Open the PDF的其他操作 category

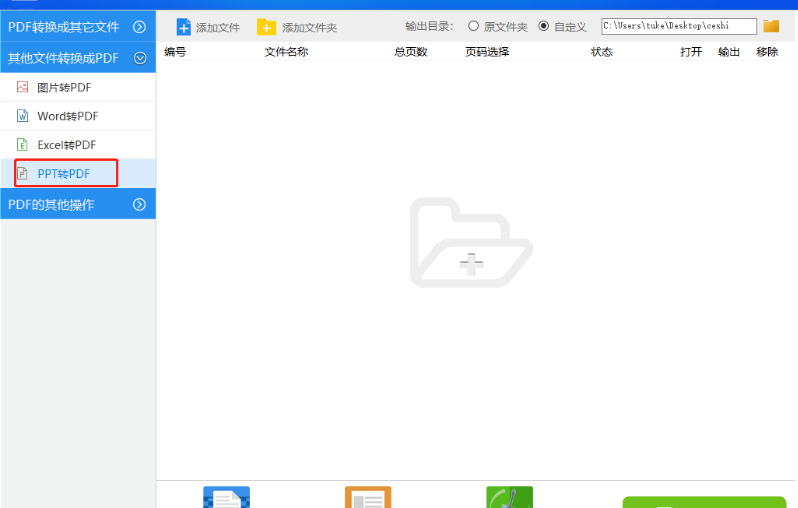(78, 204)
